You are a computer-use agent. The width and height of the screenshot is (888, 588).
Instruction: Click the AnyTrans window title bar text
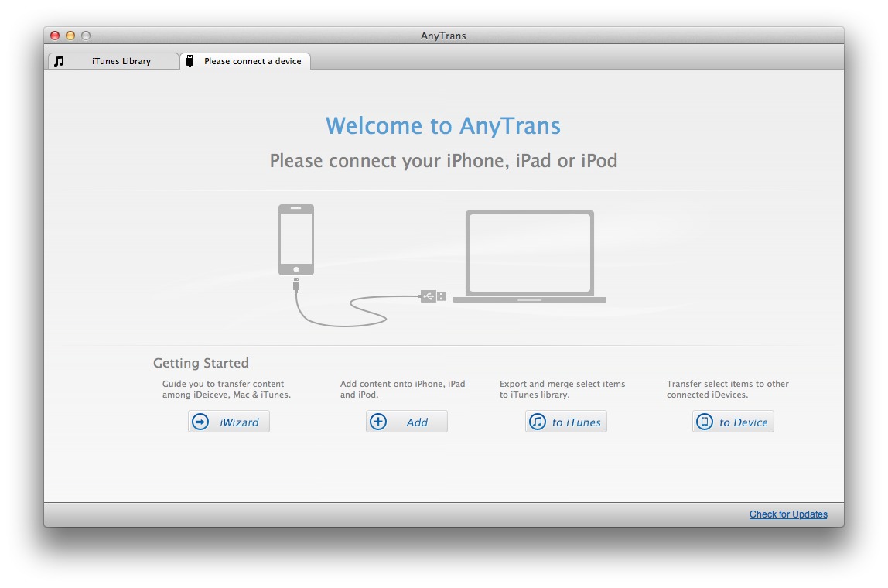443,36
